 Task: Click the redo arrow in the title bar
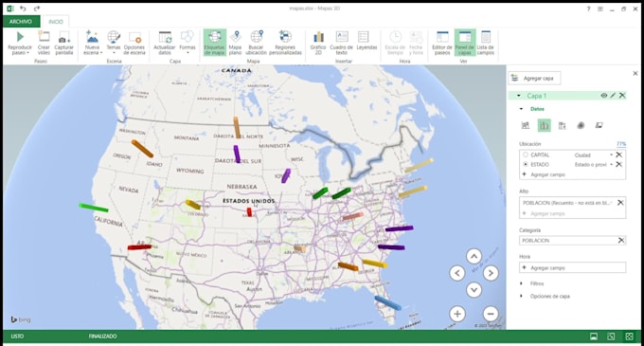37,9
